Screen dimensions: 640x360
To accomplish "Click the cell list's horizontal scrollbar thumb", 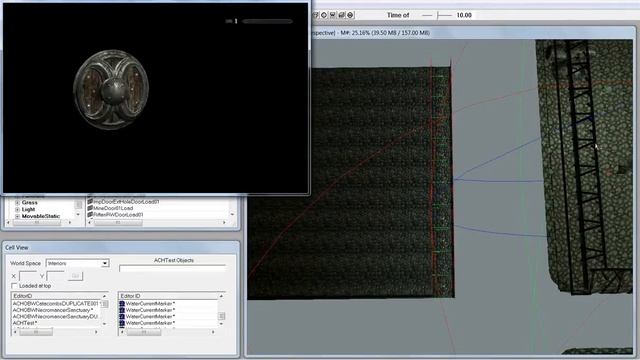I will [x=36, y=332].
